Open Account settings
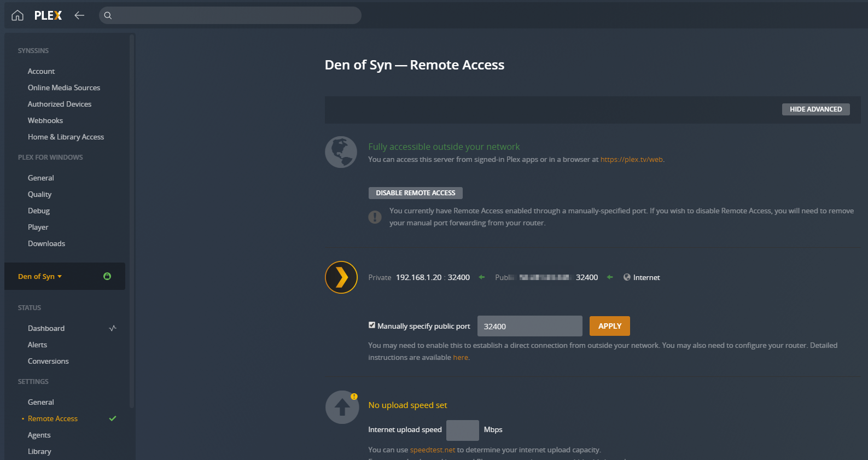The width and height of the screenshot is (868, 460). 42,71
